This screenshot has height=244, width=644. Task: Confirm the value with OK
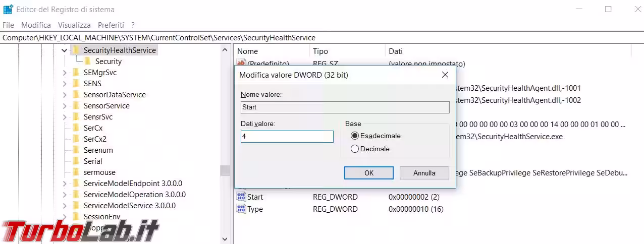(x=368, y=173)
